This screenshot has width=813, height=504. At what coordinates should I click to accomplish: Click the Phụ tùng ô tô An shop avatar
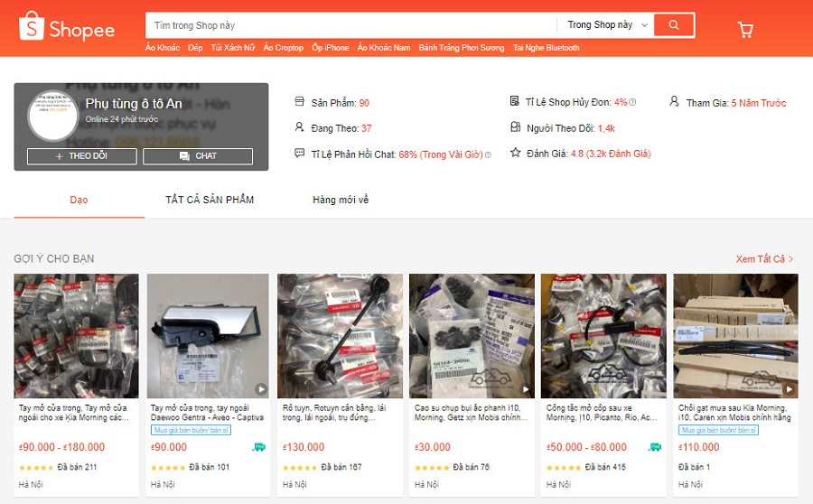(x=53, y=117)
